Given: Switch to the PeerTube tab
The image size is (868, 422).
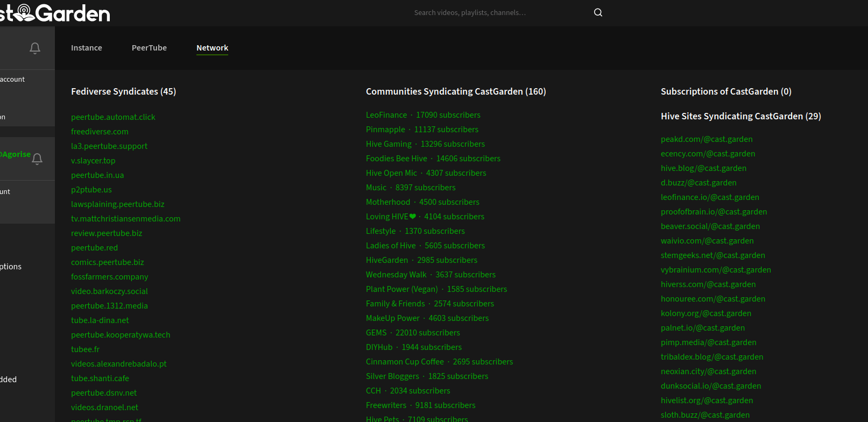Looking at the screenshot, I should (x=149, y=48).
